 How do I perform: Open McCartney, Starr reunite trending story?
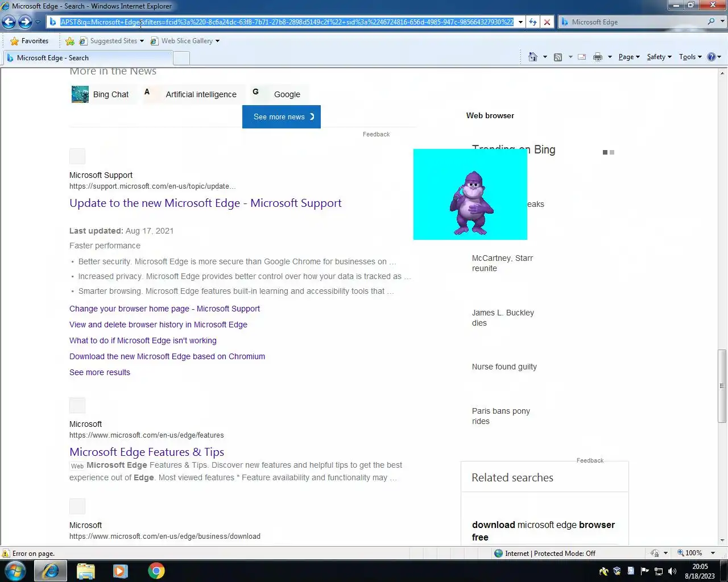[x=502, y=263]
